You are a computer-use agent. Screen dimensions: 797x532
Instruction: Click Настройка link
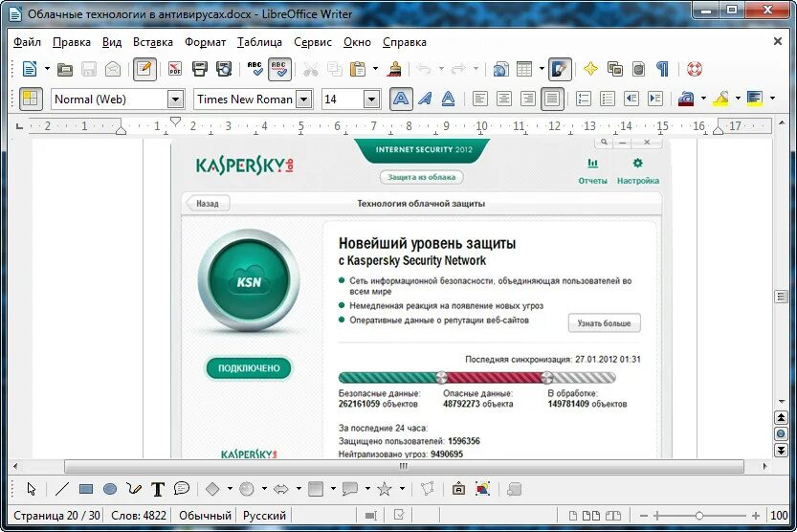click(x=638, y=171)
